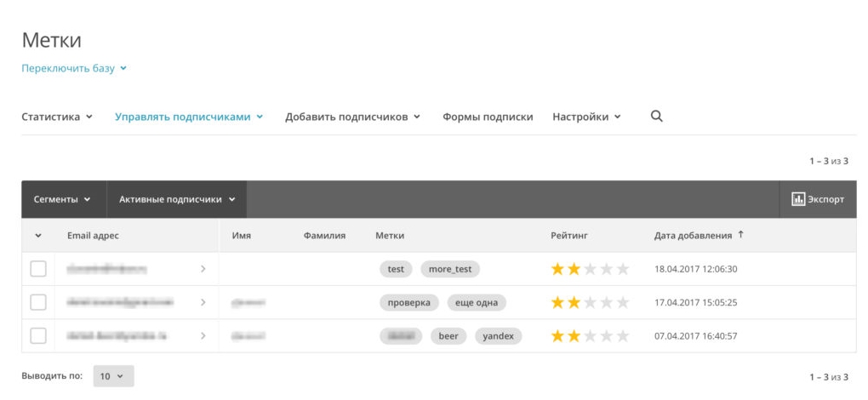This screenshot has width=868, height=400.
Task: Open first subscriber details via row arrow
Action: tap(203, 269)
